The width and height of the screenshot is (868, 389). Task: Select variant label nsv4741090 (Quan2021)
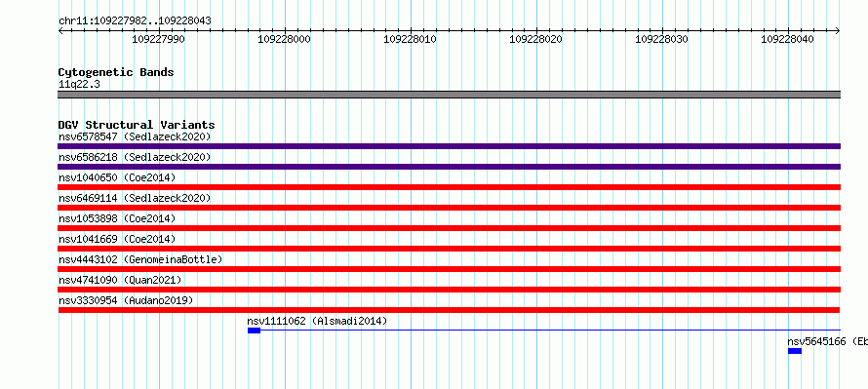tap(120, 280)
